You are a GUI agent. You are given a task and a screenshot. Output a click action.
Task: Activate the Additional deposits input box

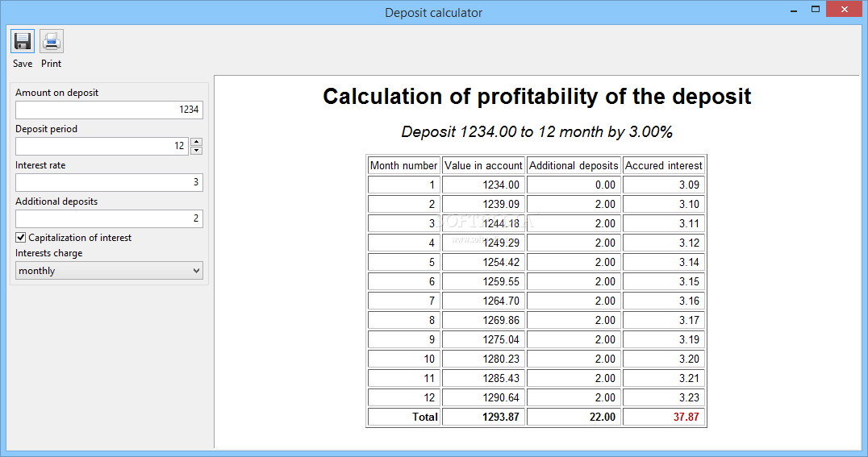point(109,218)
